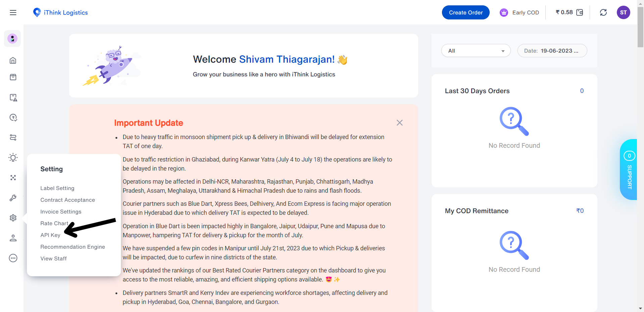Open the dots cluster sidebar icon
The image size is (644, 312).
click(x=13, y=178)
